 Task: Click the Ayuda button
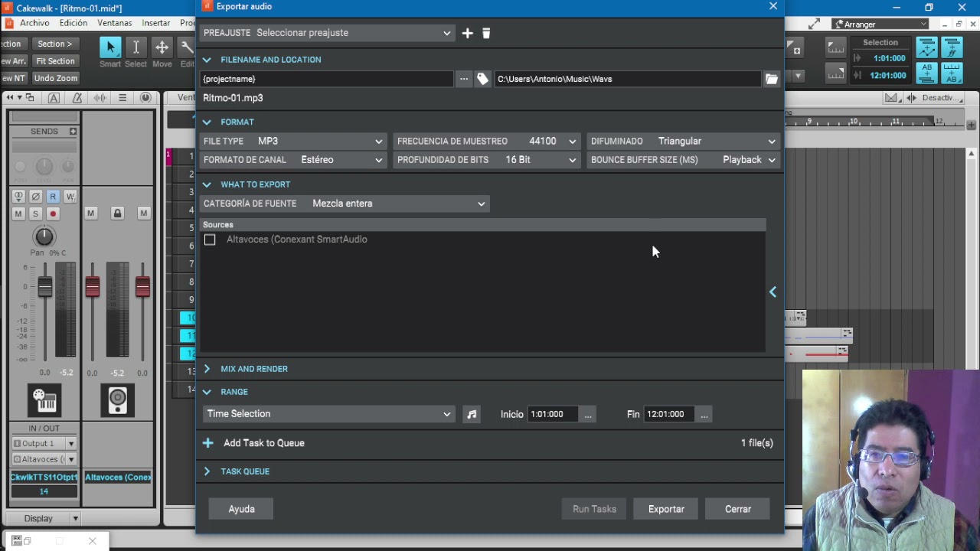241,509
